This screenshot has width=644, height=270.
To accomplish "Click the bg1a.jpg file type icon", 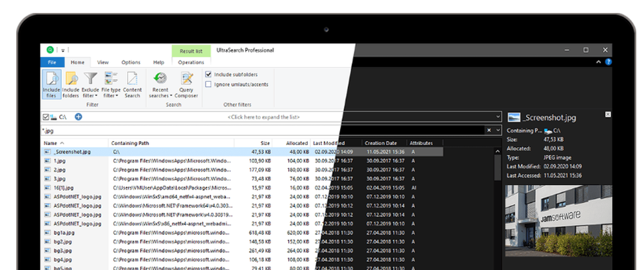I will (47, 233).
